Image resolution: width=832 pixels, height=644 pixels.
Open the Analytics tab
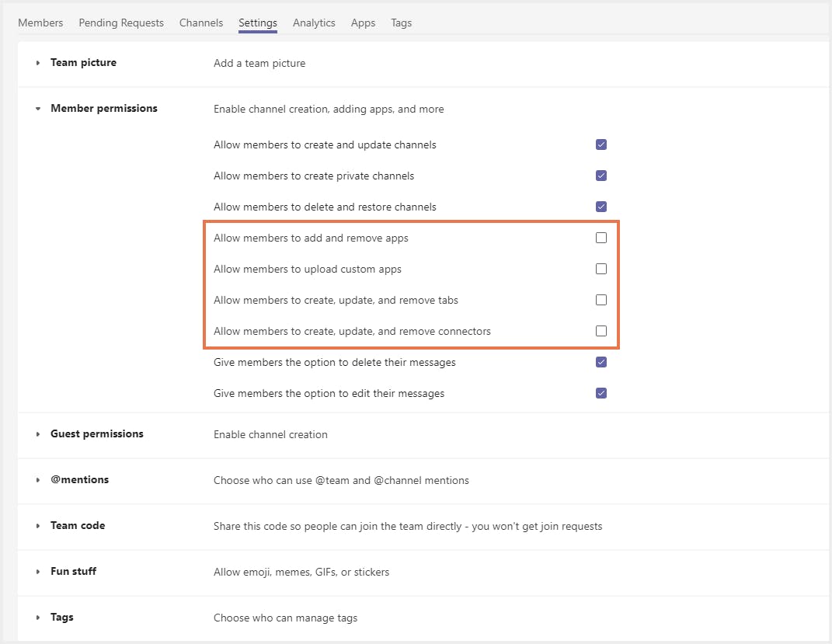point(314,23)
